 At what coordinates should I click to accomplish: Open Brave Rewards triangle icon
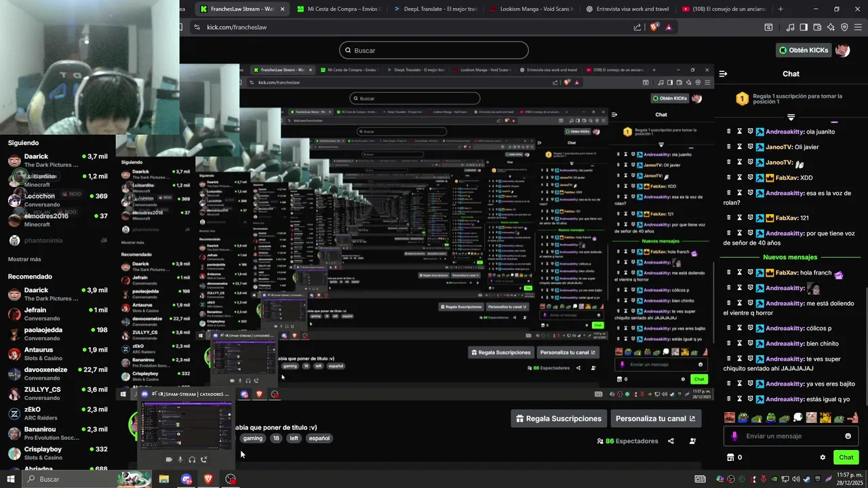tap(669, 27)
